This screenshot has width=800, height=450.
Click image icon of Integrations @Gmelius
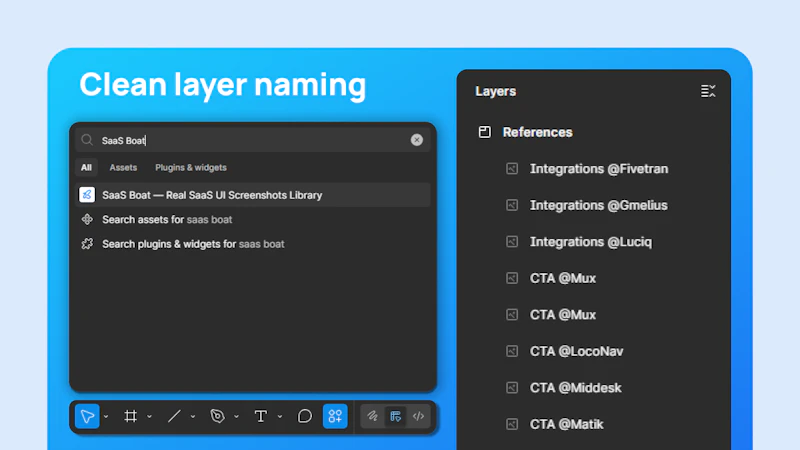point(512,205)
